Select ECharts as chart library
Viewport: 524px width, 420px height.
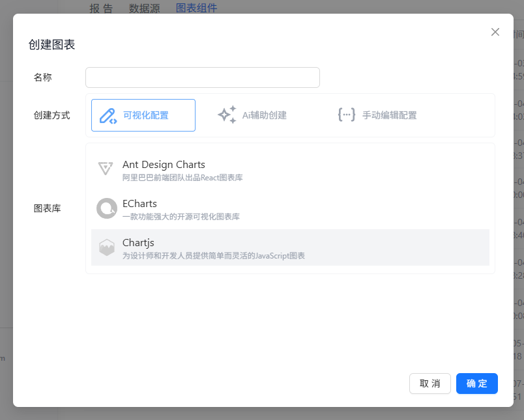pos(290,208)
